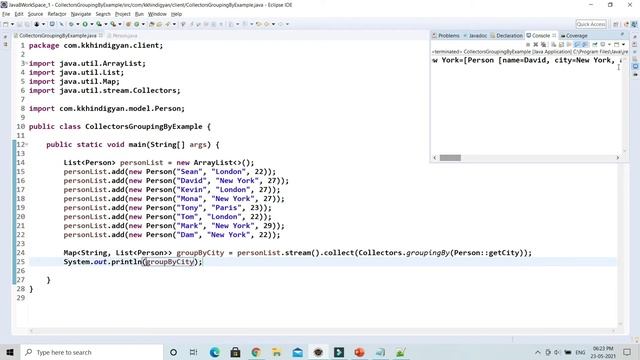Open Task View from the taskbar
Screen dimensions: 640x360
pos(193,352)
